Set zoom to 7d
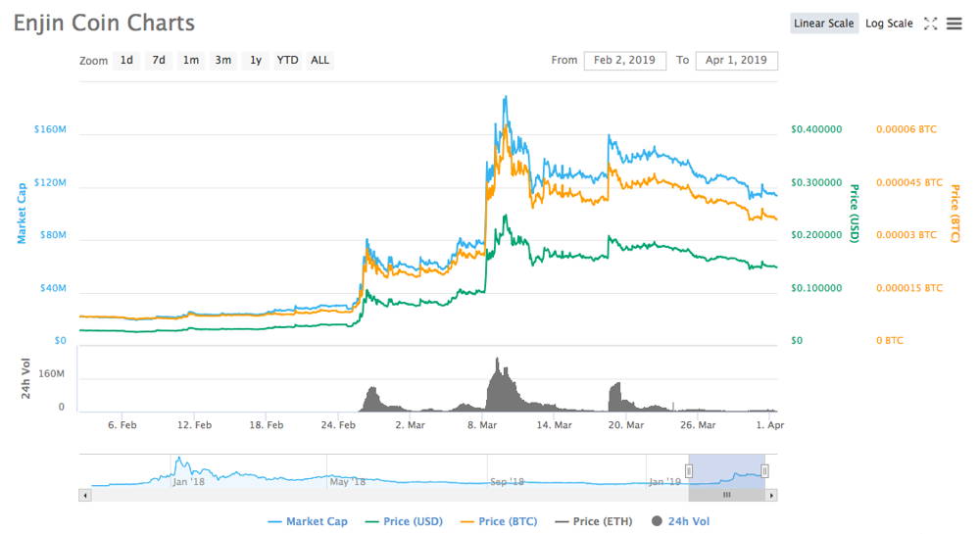980x534 pixels. (159, 60)
